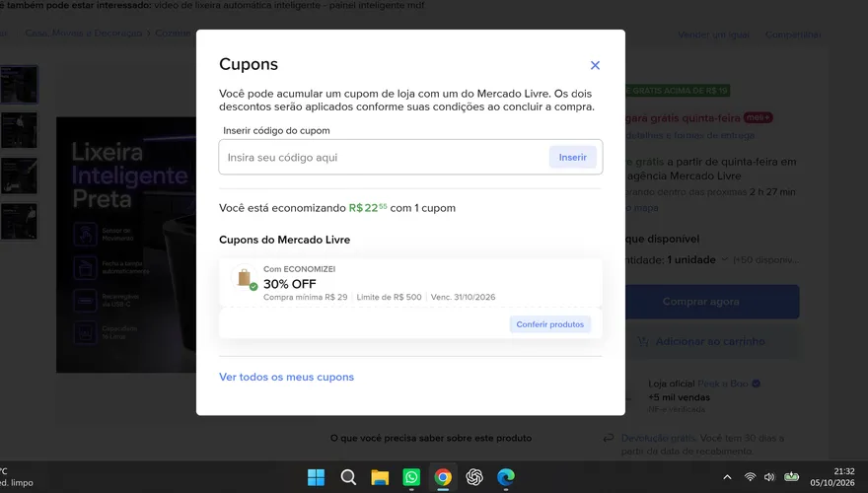Open Windows Start menu icon
The width and height of the screenshot is (868, 493).
tap(316, 477)
